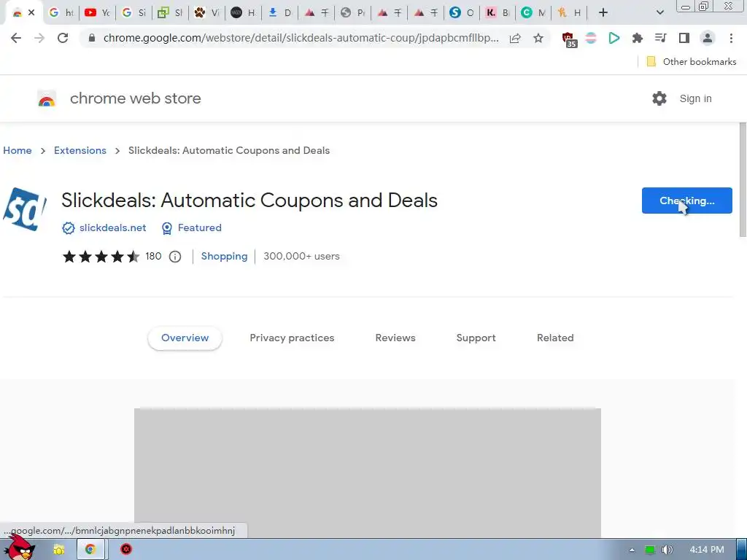The width and height of the screenshot is (747, 560).
Task: Open the Support tab
Action: [x=476, y=338]
